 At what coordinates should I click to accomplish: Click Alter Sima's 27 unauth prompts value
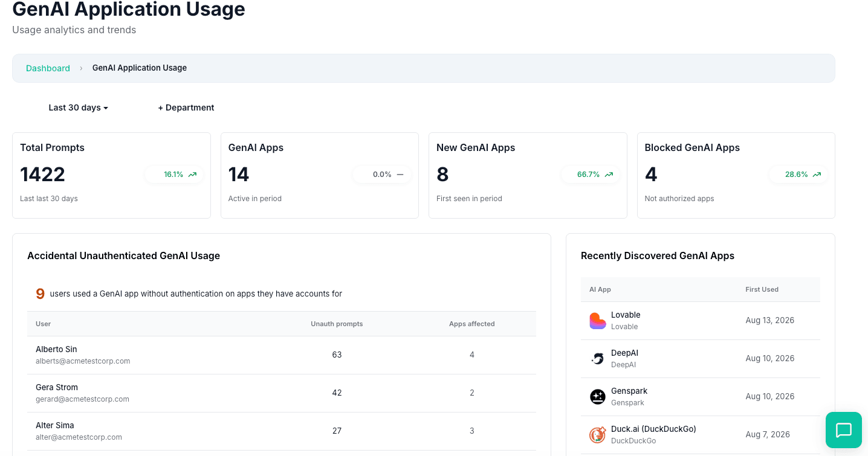[x=337, y=431]
